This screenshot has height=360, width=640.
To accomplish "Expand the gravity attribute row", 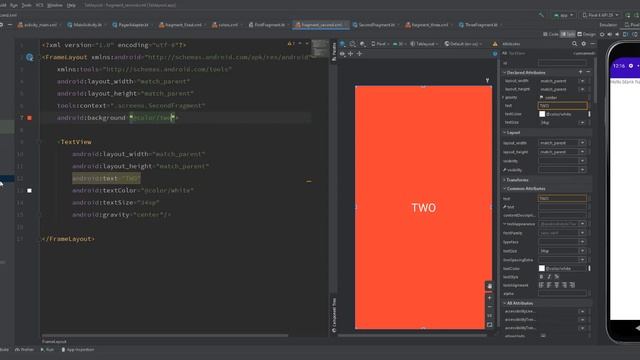I will click(x=503, y=98).
